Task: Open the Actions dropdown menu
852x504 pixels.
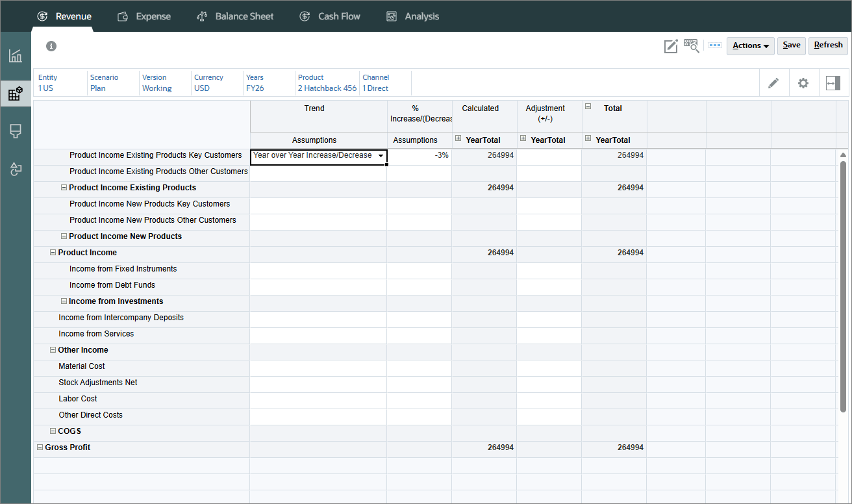Action: click(x=751, y=45)
